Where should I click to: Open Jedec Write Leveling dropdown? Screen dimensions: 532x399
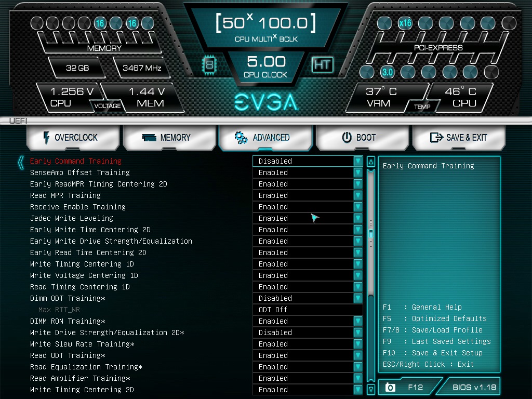point(308,218)
